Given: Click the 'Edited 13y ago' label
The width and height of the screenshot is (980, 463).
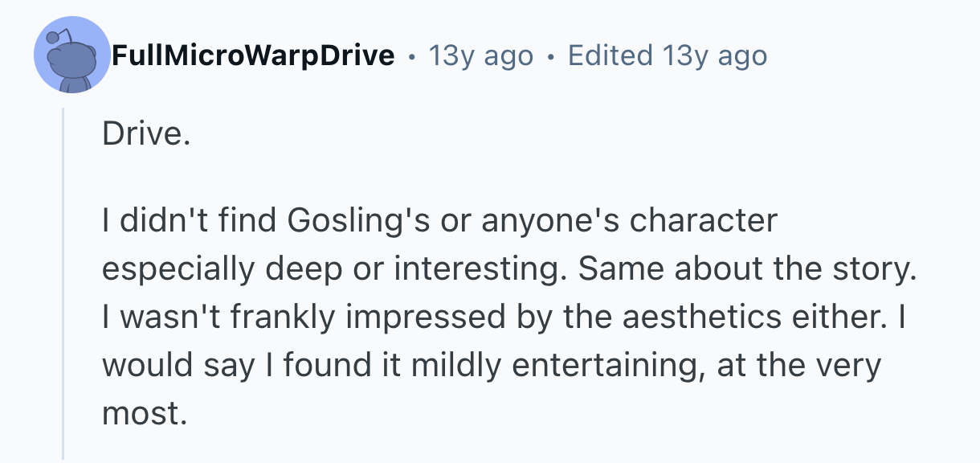Looking at the screenshot, I should click(x=667, y=55).
